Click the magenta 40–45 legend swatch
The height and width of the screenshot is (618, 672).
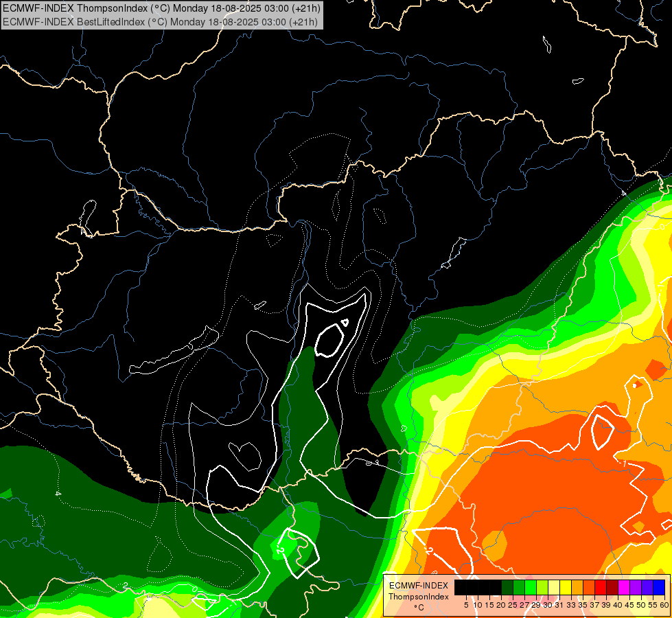623,587
